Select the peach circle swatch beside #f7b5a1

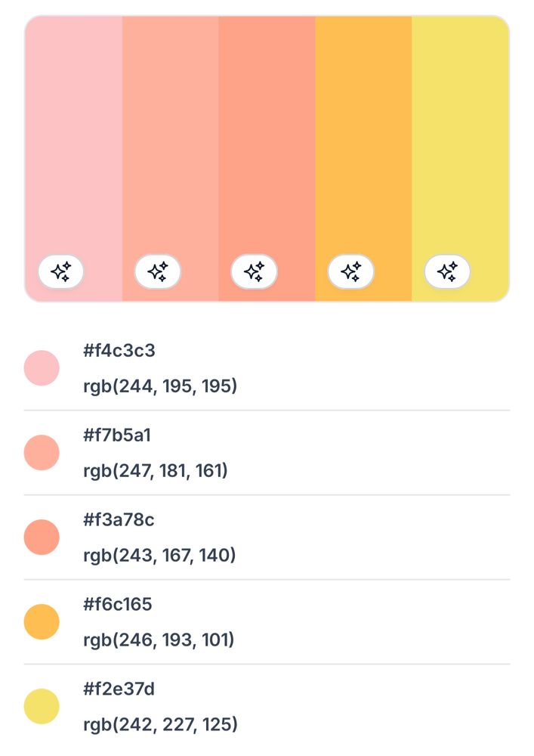[x=42, y=453]
